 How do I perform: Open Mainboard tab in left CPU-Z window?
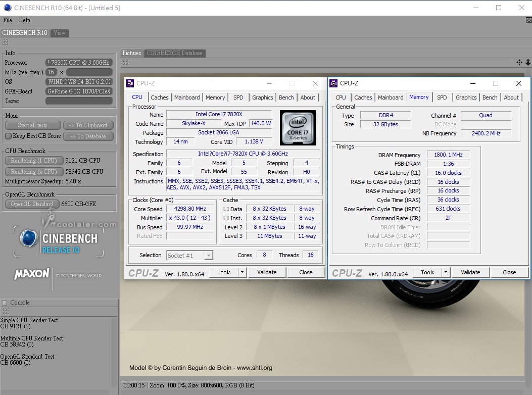[187, 97]
